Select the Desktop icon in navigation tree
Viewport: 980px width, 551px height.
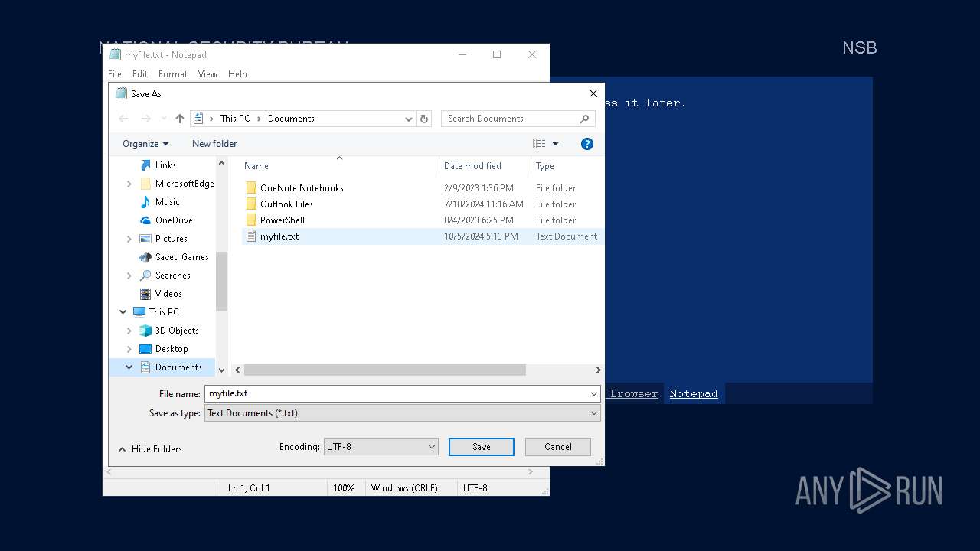pyautogui.click(x=145, y=349)
